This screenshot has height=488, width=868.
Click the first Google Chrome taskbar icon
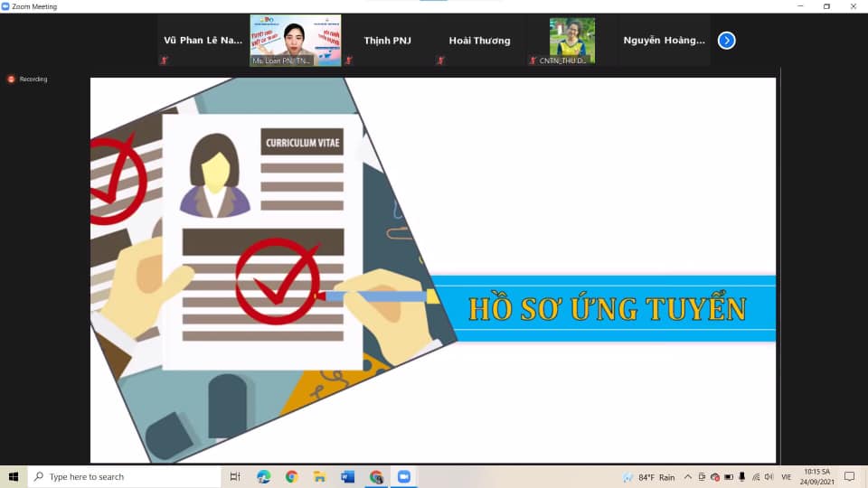291,476
